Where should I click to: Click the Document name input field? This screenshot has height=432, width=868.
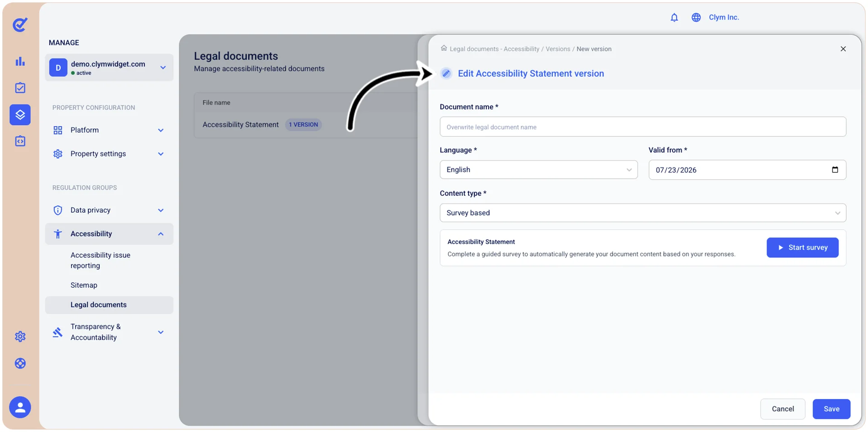643,127
